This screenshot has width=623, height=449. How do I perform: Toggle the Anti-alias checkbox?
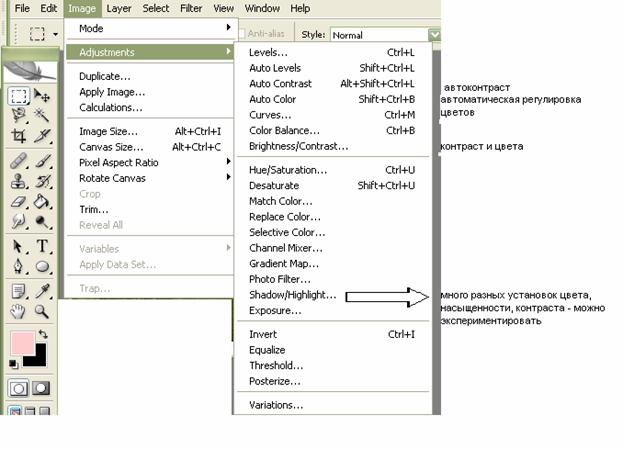(x=241, y=34)
